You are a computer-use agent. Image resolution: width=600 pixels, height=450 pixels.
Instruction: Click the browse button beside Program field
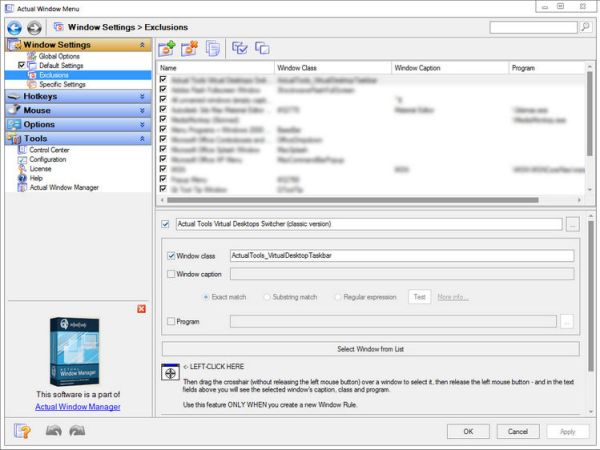tap(567, 321)
